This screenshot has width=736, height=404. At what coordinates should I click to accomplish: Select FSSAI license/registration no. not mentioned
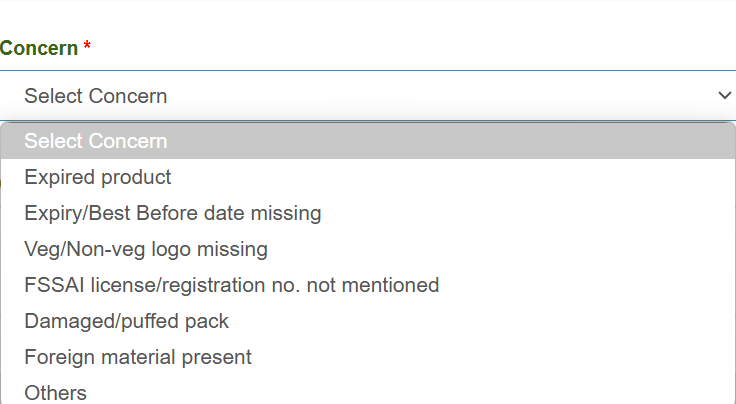232,285
